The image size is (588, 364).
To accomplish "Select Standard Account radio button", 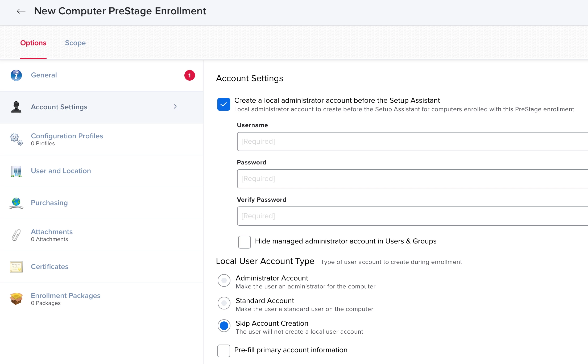I will coord(224,303).
